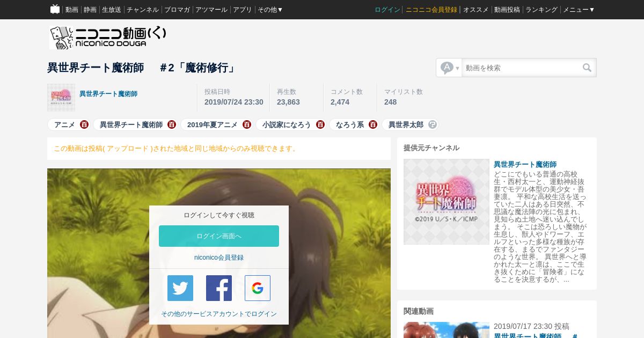
Task: Click ログイン link in top bar
Action: pos(387,10)
